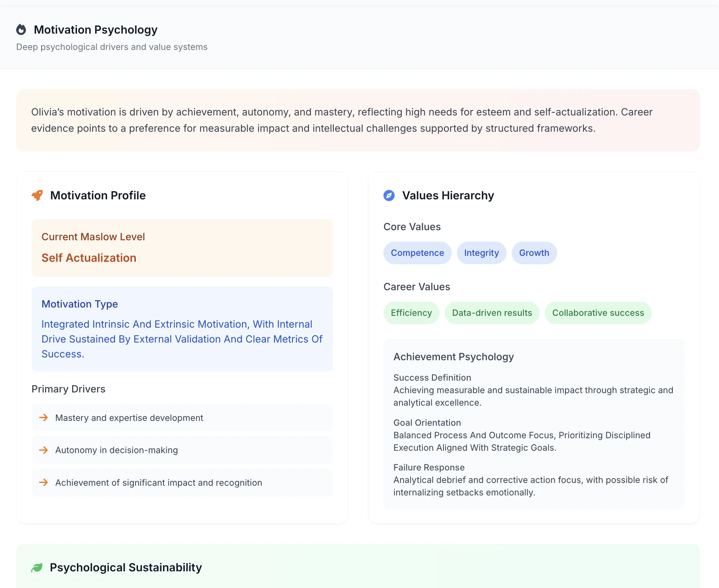Click 'Achievement of significant impact and recognition' row
This screenshot has height=588, width=719.
click(182, 483)
